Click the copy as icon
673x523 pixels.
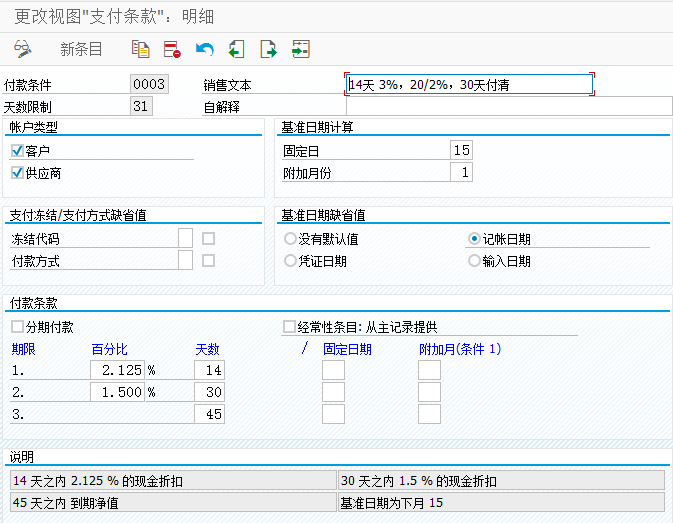140,49
